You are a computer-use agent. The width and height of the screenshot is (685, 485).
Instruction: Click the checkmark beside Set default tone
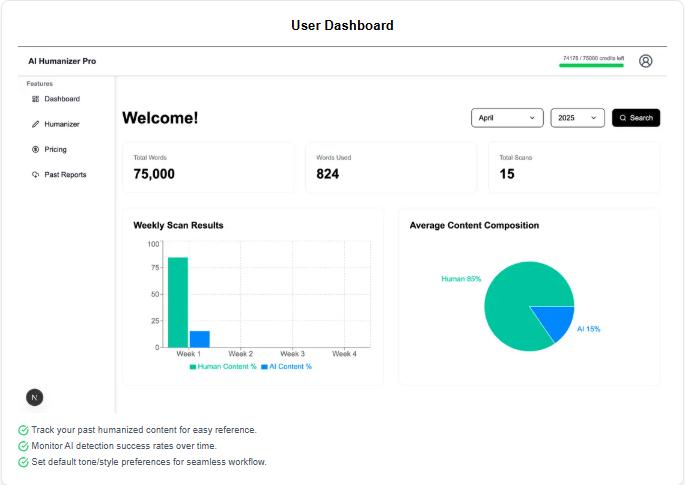click(x=23, y=462)
